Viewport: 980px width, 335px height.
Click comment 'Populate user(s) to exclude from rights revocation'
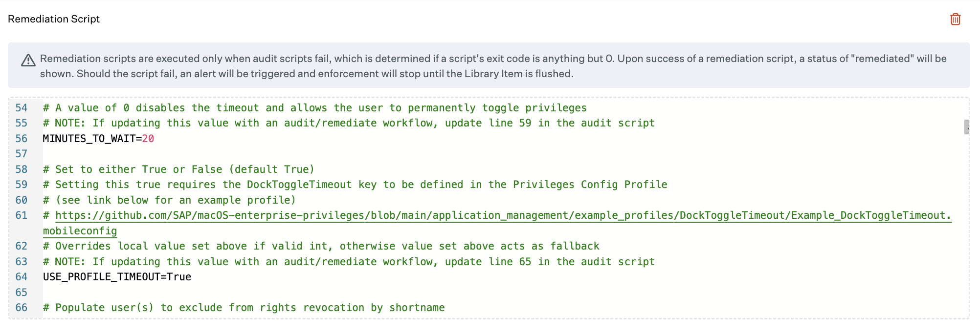(244, 308)
